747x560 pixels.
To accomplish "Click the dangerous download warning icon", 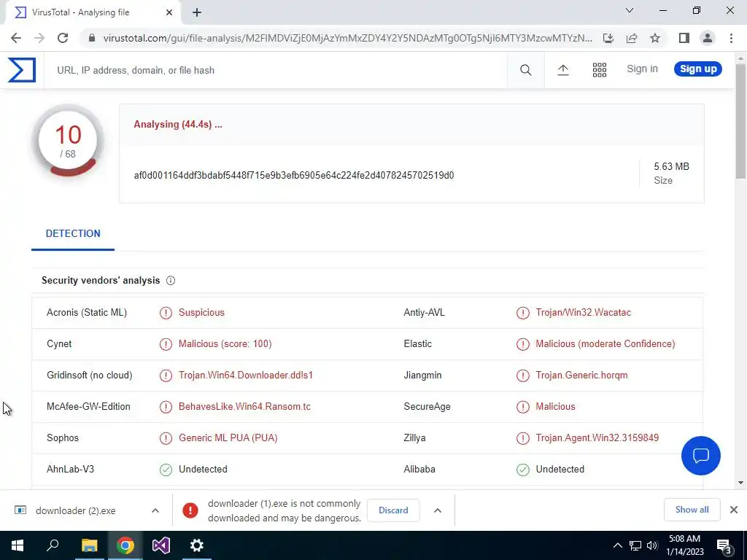I will (x=190, y=510).
